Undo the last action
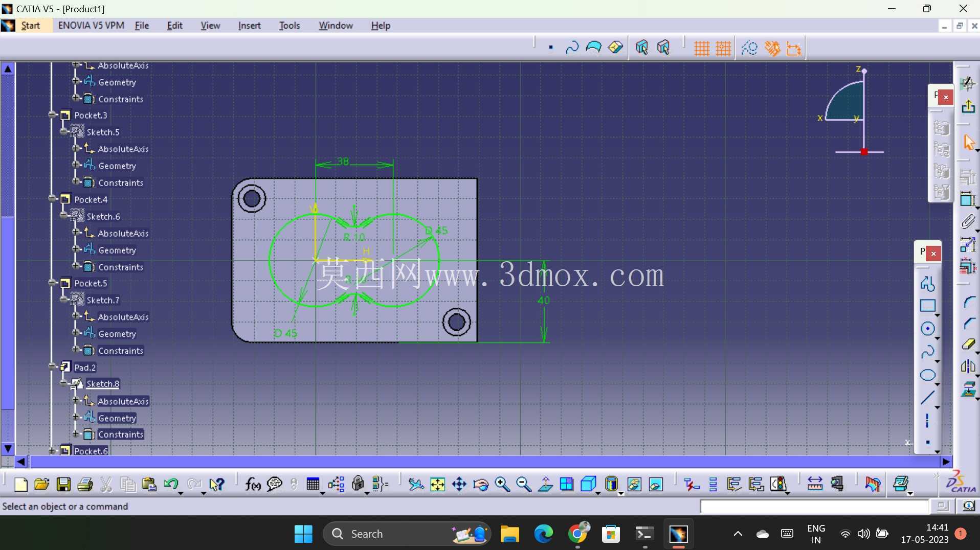This screenshot has width=980, height=550. [x=171, y=484]
